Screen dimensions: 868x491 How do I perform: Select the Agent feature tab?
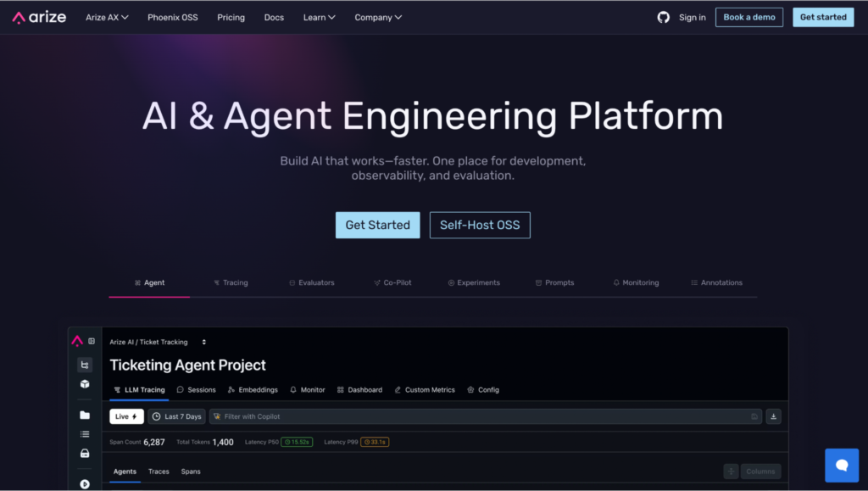[x=149, y=282]
